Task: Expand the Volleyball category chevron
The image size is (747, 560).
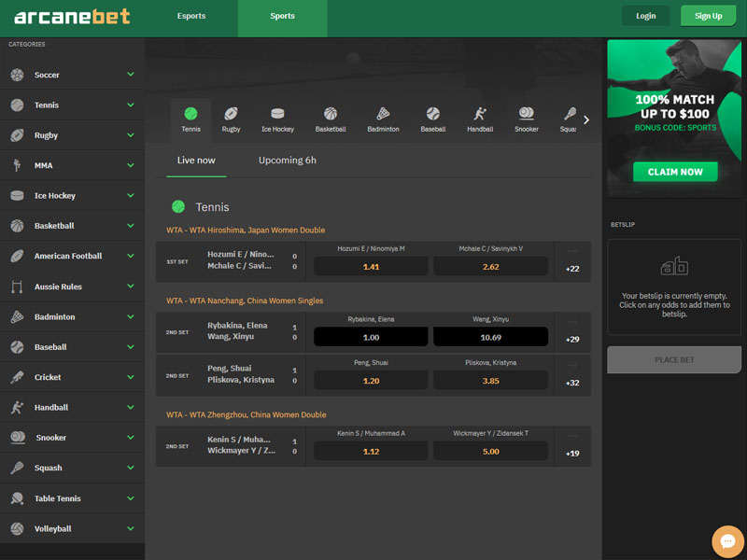Action: [131, 528]
